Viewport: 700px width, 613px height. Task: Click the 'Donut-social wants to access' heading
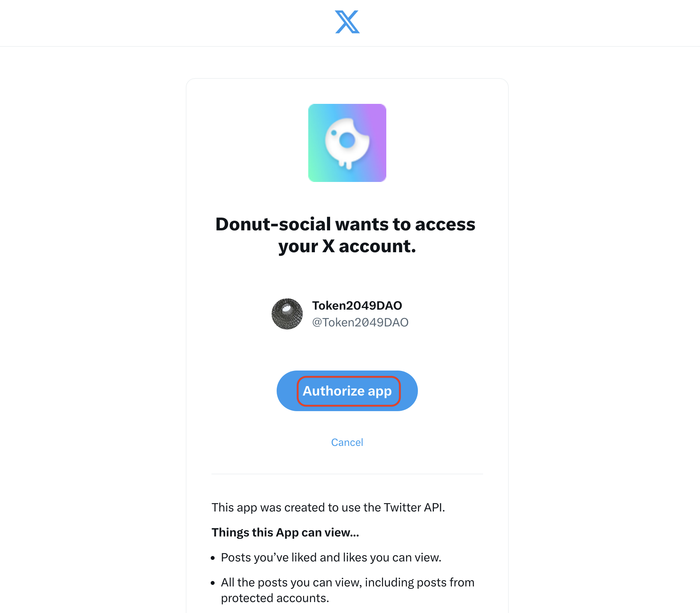pyautogui.click(x=345, y=225)
